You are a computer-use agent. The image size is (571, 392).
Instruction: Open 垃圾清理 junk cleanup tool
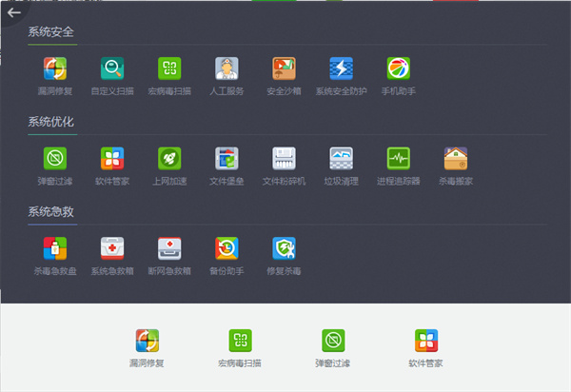[342, 158]
